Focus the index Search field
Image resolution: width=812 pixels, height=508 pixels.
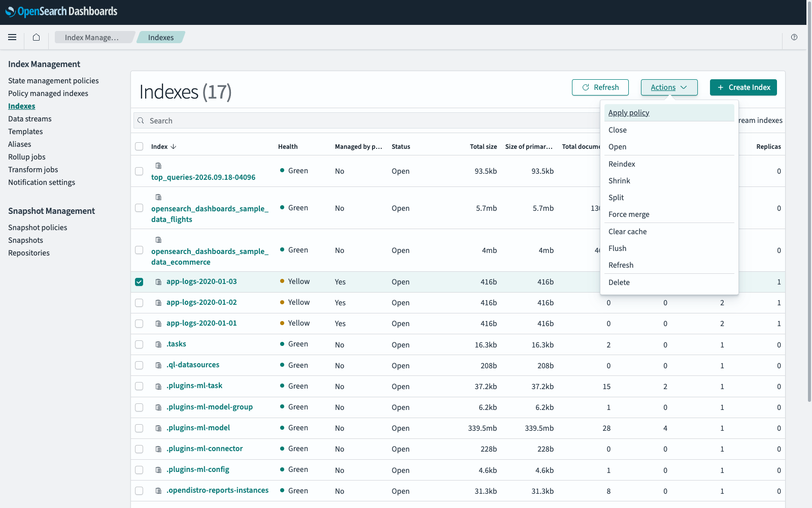(x=367, y=121)
